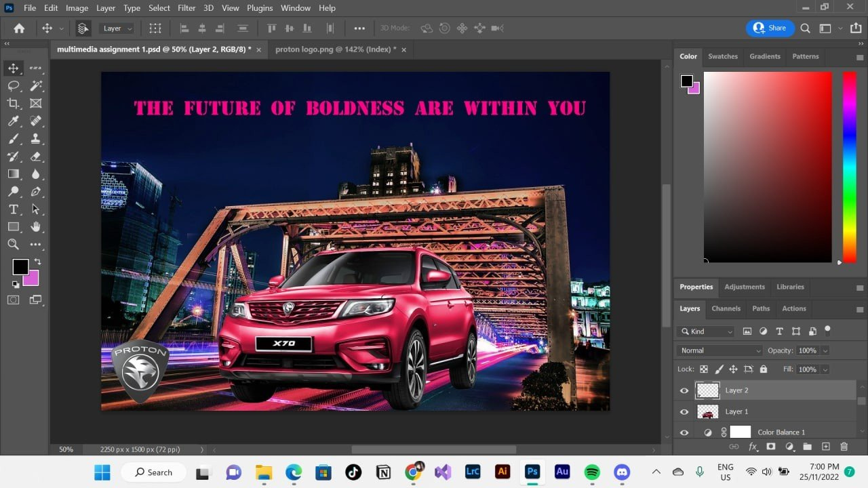Viewport: 868px width, 488px height.
Task: Toggle visibility of Layer 1
Action: coord(684,411)
